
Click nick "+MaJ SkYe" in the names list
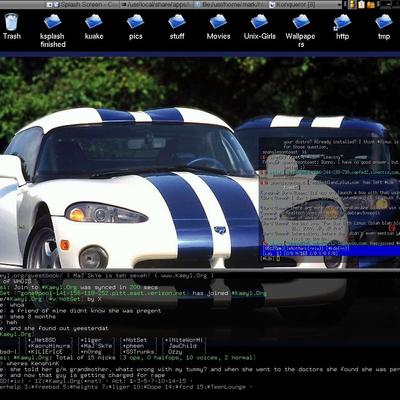click(x=96, y=346)
